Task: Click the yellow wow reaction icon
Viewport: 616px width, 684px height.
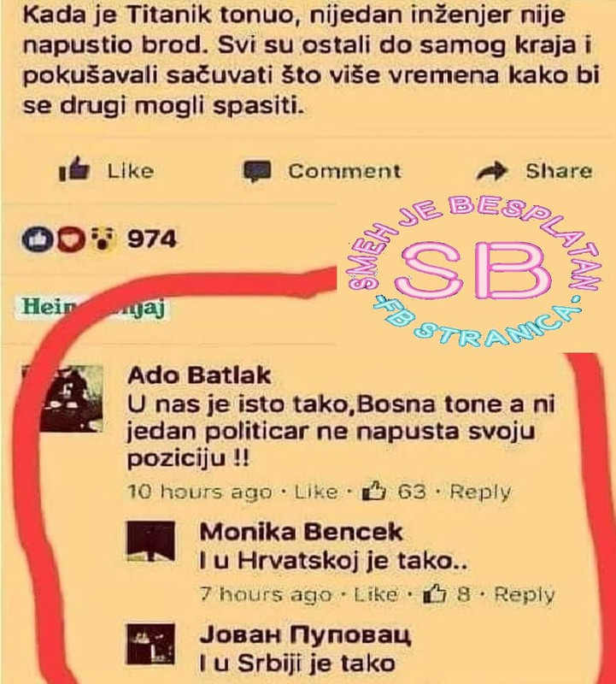Action: pos(103,239)
